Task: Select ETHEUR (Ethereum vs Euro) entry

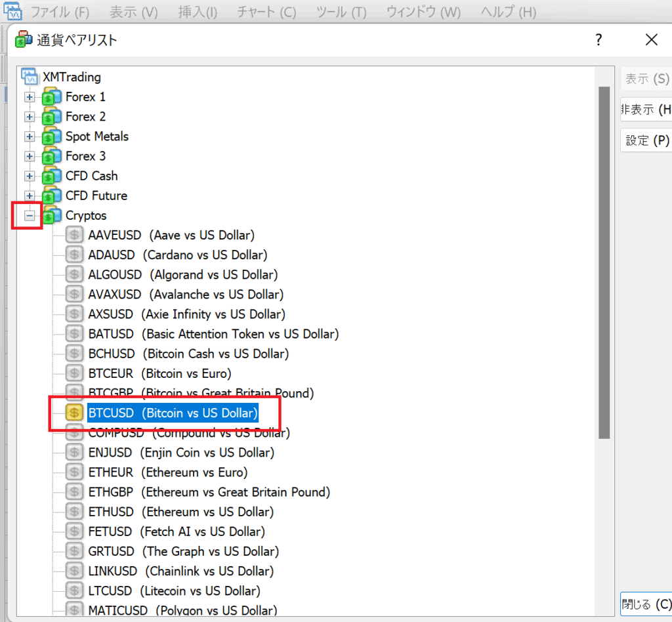Action: coord(167,472)
